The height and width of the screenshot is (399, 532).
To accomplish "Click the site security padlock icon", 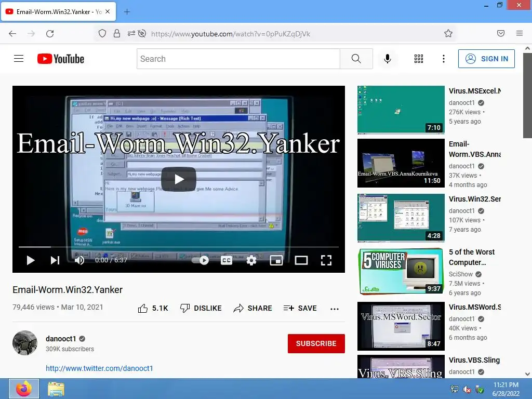I will point(117,34).
